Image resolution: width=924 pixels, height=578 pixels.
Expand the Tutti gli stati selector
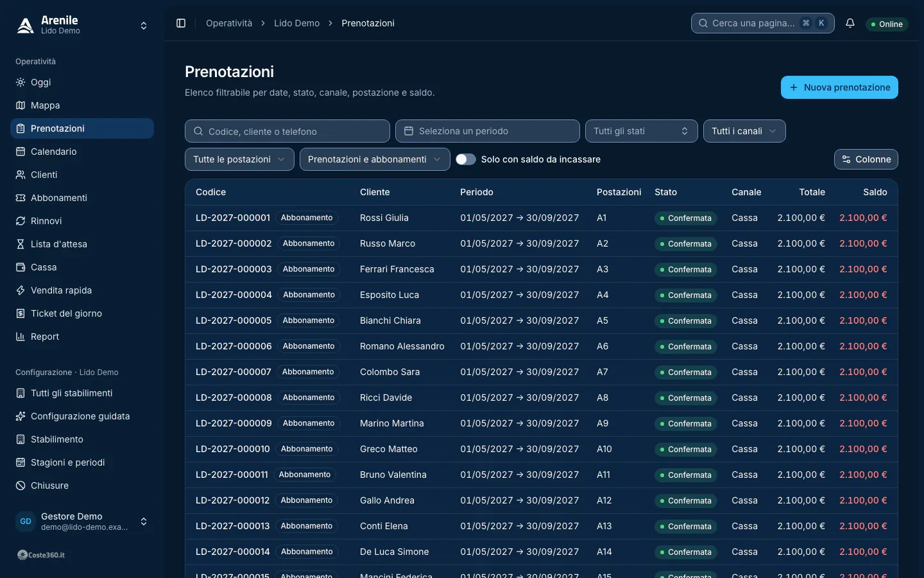tap(641, 131)
